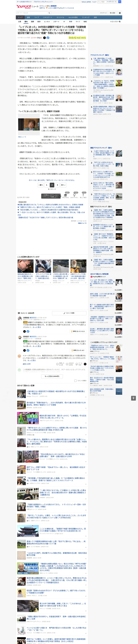Click the Yahoo! JAPAN News logo
The height and width of the screenshot is (644, 138).
tap(27, 7)
